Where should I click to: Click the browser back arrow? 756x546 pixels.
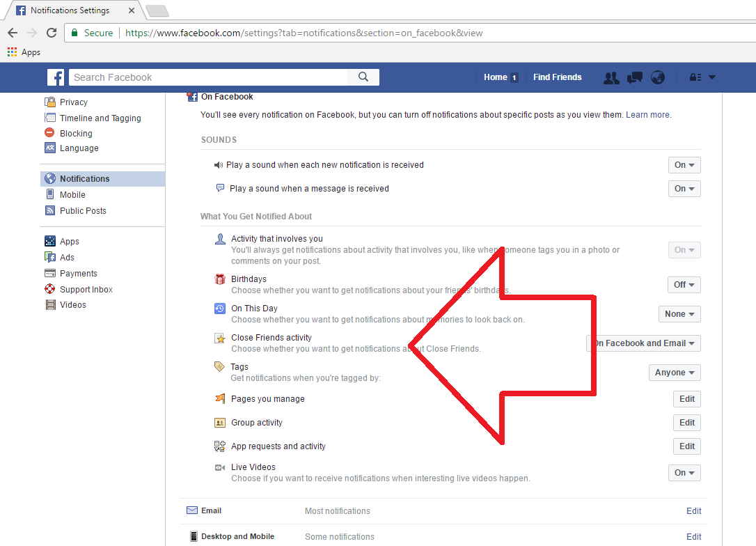point(13,33)
